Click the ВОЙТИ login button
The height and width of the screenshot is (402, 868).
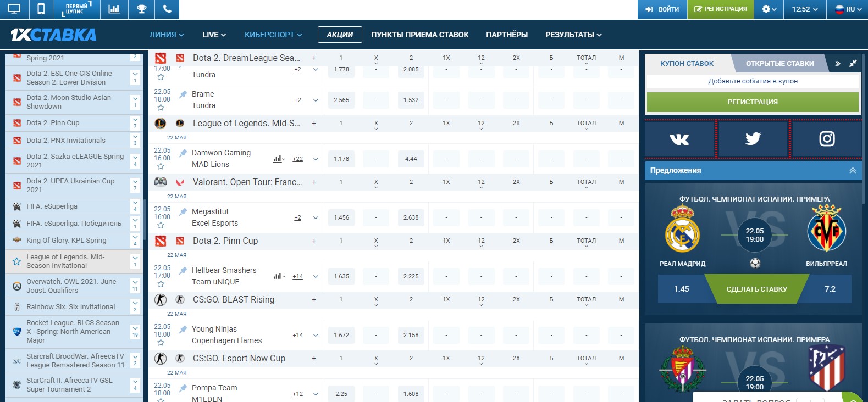pyautogui.click(x=662, y=9)
